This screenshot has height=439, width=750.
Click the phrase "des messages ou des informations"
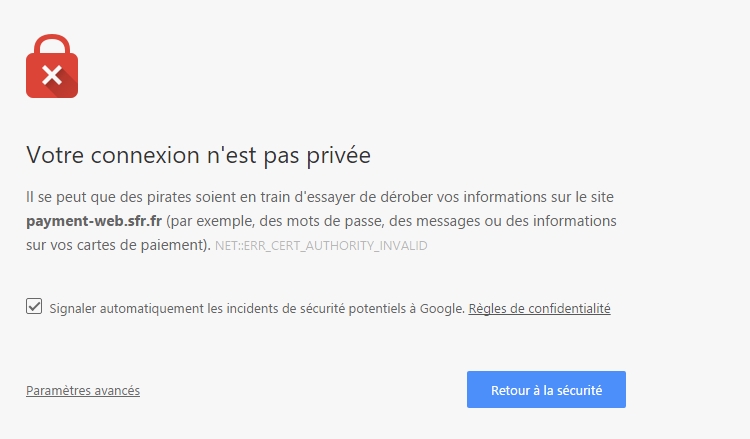click(503, 221)
